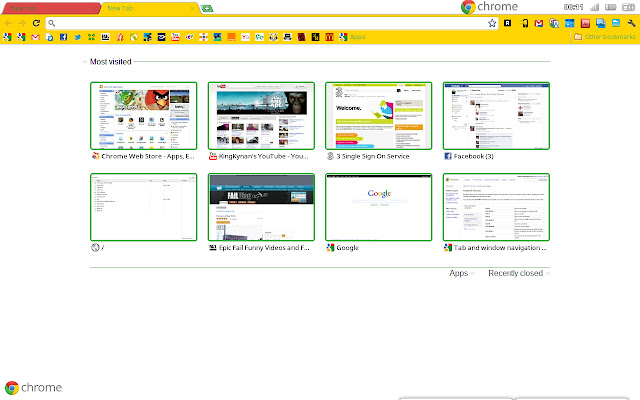Click the red Adobe-style extension icon
This screenshot has width=640, height=400.
point(585,23)
